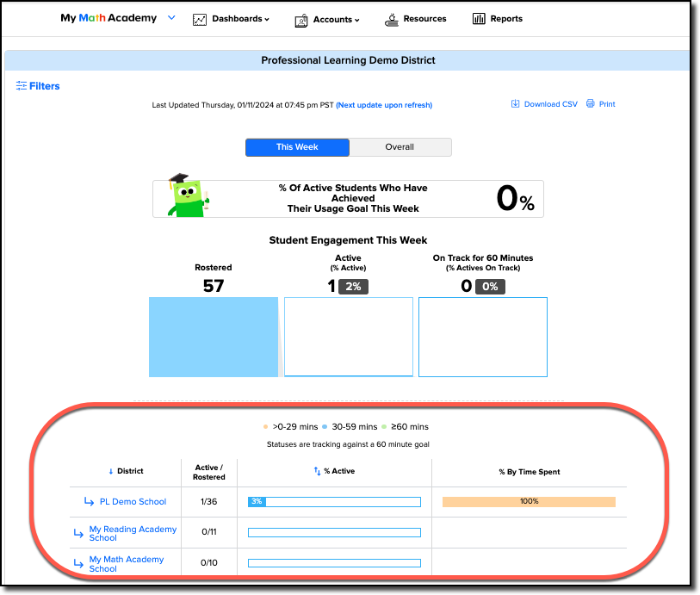The image size is (700, 595).
Task: Click the orange >0-29 mins legend dot
Action: tap(266, 427)
